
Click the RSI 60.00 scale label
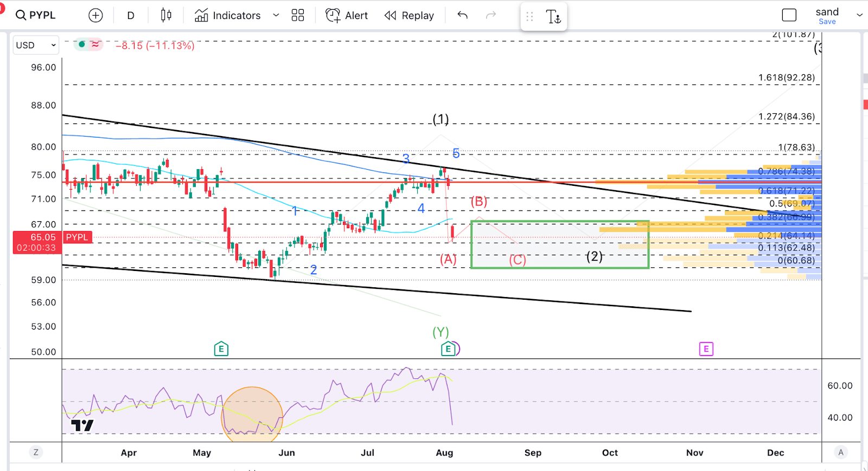[x=840, y=386]
